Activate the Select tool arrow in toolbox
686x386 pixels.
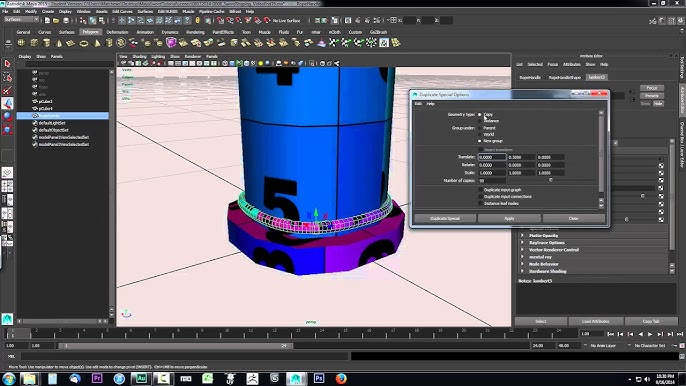[7, 64]
